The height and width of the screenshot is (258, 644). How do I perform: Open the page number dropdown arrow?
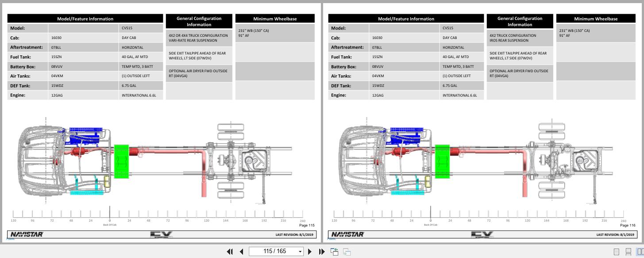[300, 252]
